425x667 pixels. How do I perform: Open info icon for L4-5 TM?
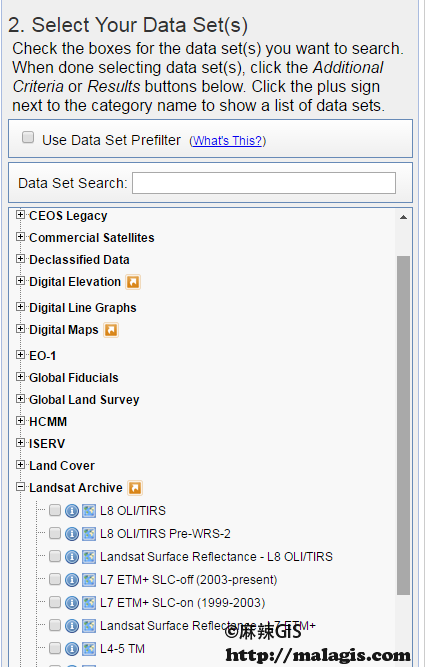72,648
